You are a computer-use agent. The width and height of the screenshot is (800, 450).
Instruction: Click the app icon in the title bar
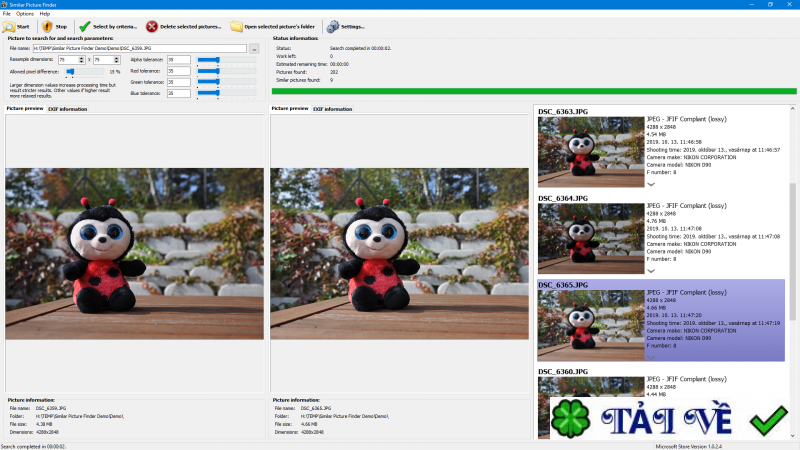tap(5, 5)
